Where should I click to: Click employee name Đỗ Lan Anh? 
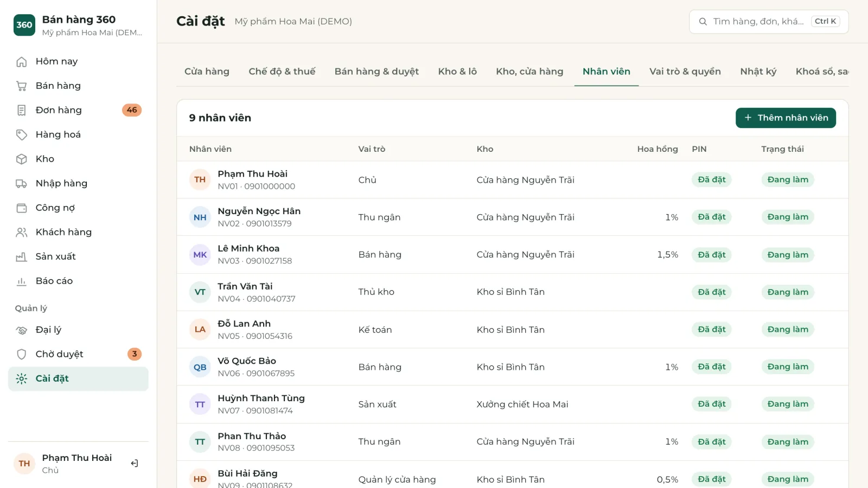coord(244,324)
